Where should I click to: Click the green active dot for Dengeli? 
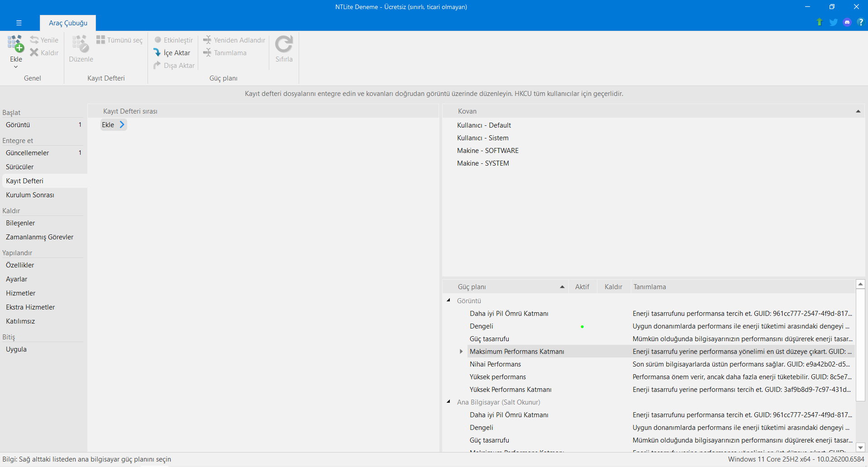click(x=582, y=327)
